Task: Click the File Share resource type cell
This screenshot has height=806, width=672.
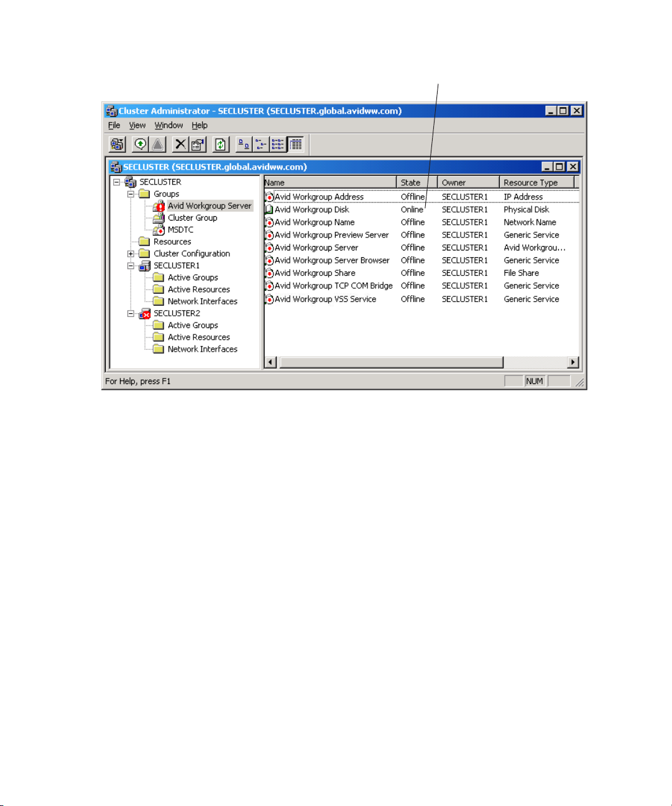Action: click(522, 273)
